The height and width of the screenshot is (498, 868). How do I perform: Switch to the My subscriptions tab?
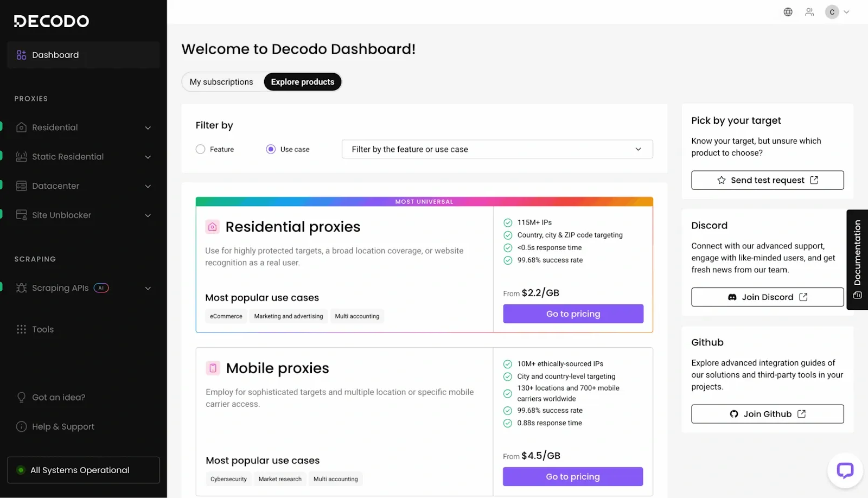(221, 82)
